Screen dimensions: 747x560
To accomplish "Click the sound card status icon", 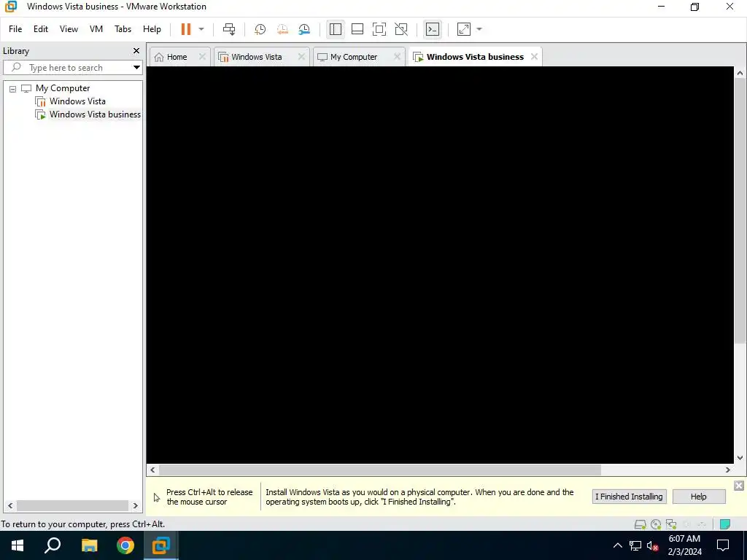I will [x=686, y=524].
